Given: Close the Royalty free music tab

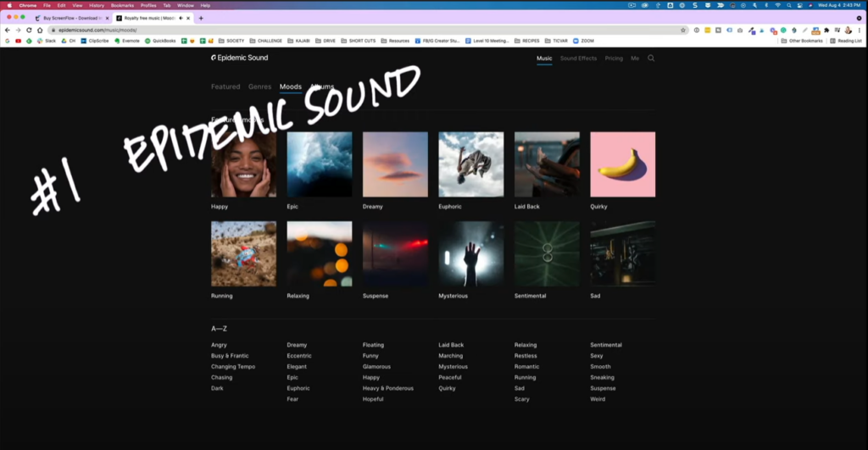Looking at the screenshot, I should click(x=188, y=19).
